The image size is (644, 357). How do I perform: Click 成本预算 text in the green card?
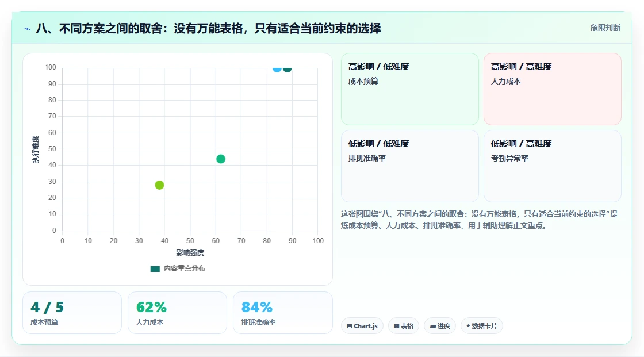click(x=363, y=81)
